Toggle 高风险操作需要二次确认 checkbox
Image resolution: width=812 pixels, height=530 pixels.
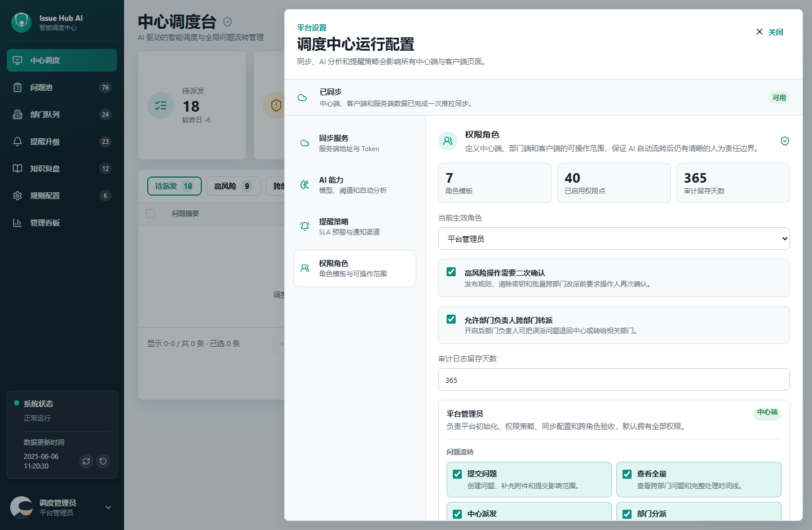click(x=451, y=272)
